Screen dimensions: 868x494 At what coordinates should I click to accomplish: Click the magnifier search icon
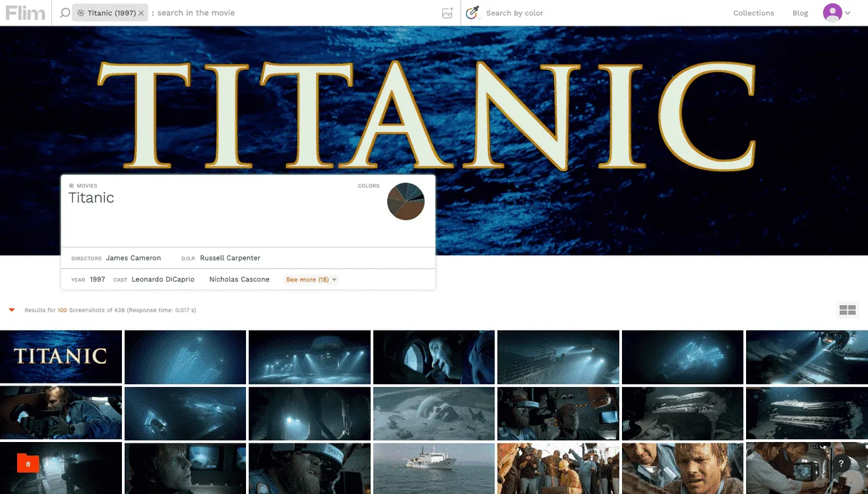pos(65,13)
